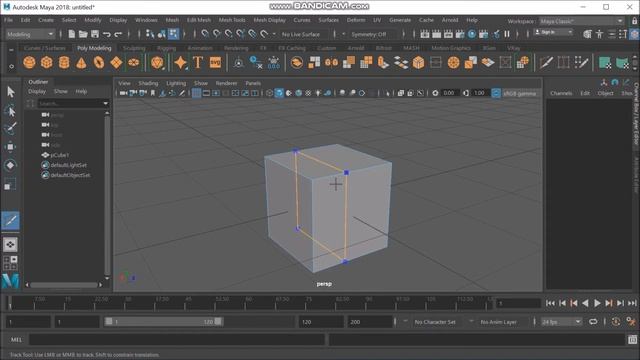The image size is (640, 360).
Task: Toggle the viewport grid display button
Action: pyautogui.click(x=196, y=93)
